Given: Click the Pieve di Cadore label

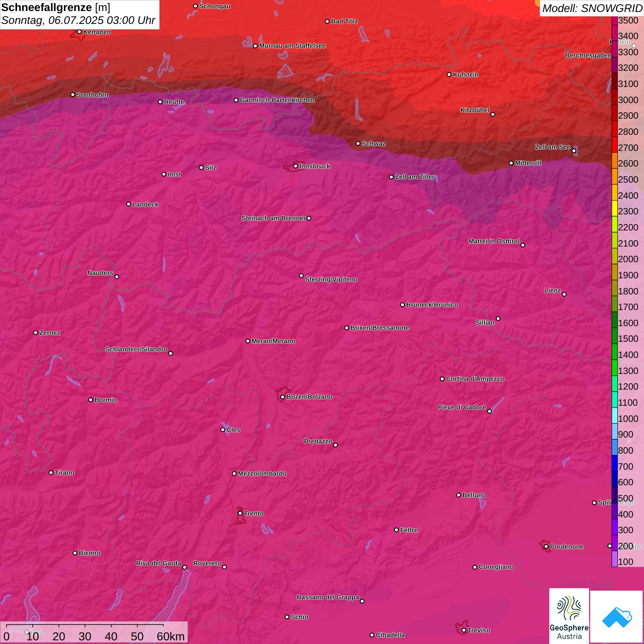Looking at the screenshot, I should 462,408.
